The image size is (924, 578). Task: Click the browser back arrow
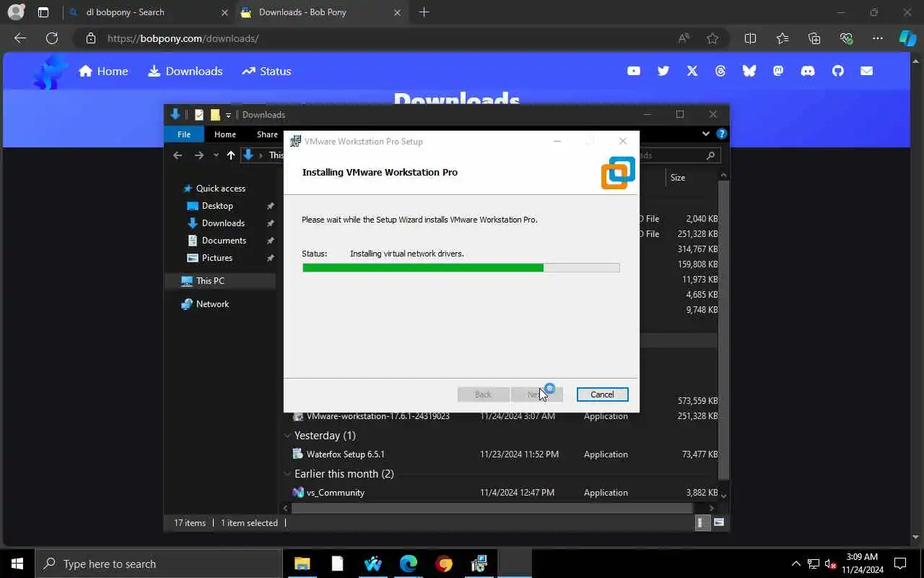[20, 38]
